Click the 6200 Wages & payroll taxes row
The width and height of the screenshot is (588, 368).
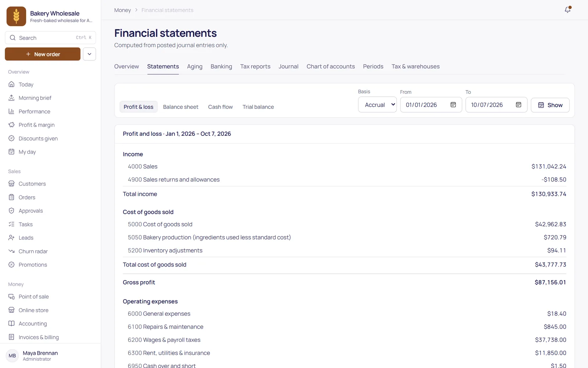344,340
